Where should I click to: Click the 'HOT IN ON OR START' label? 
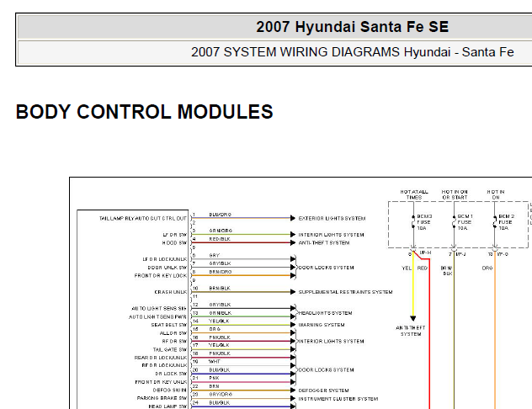pos(455,194)
